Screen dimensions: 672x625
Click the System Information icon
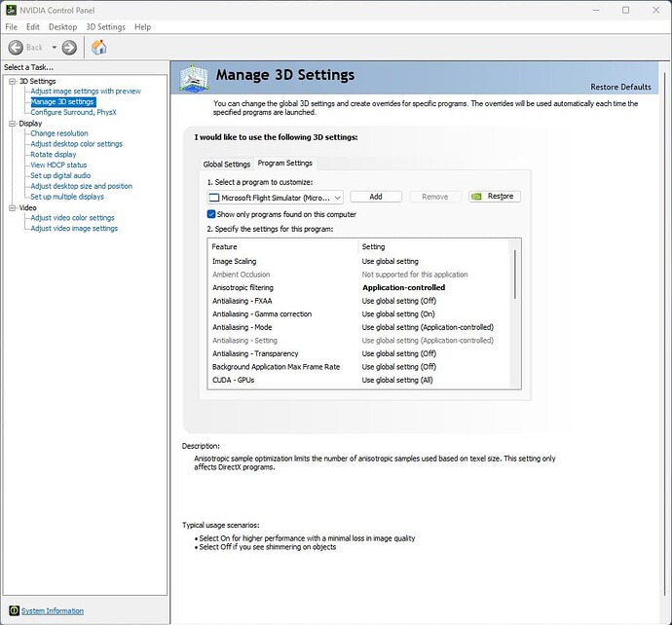[13, 610]
